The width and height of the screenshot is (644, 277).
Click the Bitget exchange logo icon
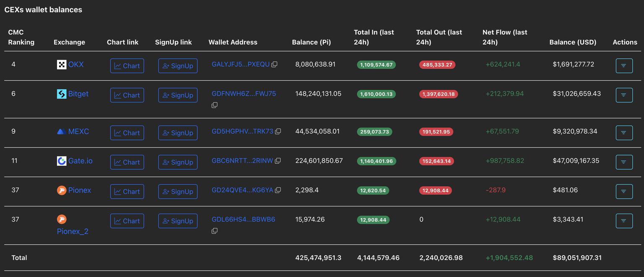click(61, 94)
